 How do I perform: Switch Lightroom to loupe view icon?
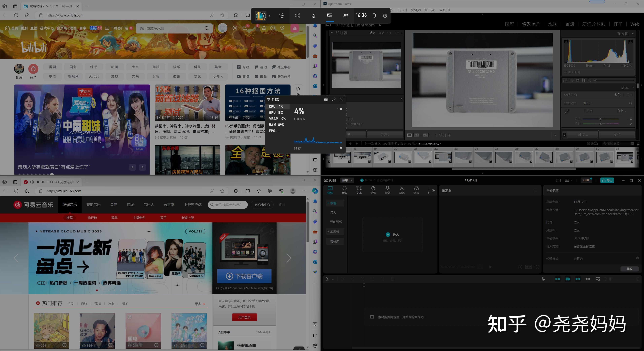tap(409, 135)
